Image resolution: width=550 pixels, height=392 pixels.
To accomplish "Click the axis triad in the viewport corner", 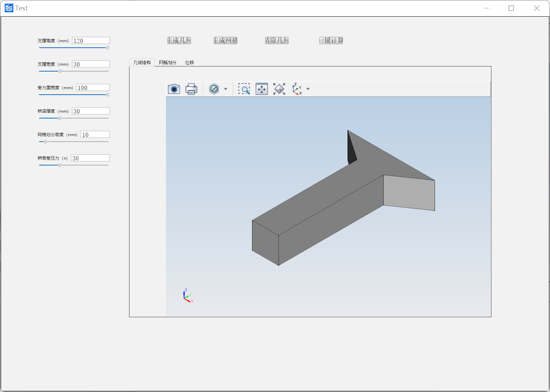I will 188,296.
